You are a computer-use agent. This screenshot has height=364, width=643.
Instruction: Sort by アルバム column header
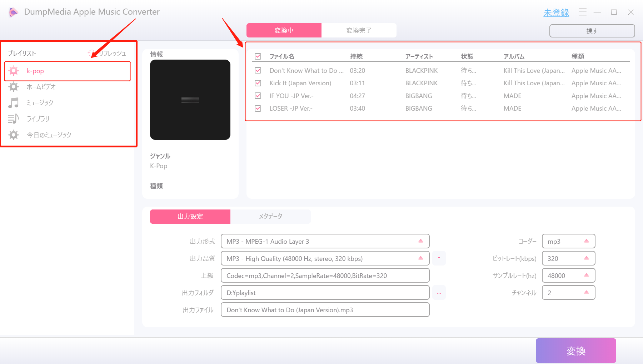[514, 56]
